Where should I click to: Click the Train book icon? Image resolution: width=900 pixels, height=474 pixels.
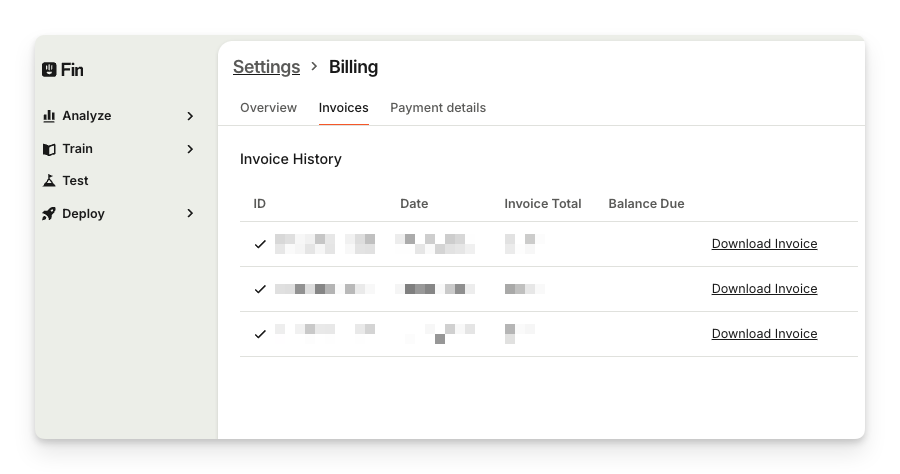click(x=49, y=149)
